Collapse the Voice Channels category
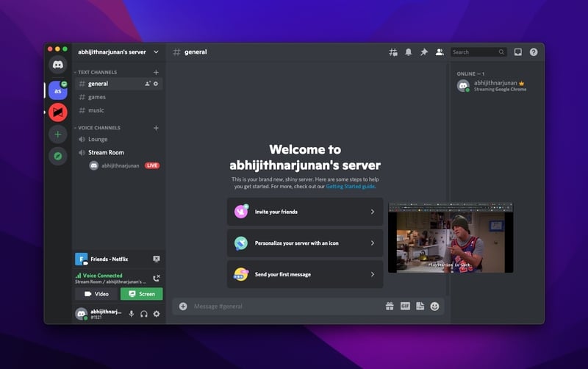 [x=97, y=128]
